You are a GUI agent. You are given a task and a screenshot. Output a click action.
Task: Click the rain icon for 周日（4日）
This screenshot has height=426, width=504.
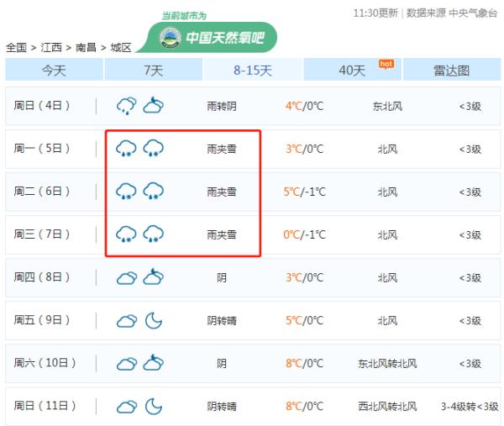[x=126, y=106]
